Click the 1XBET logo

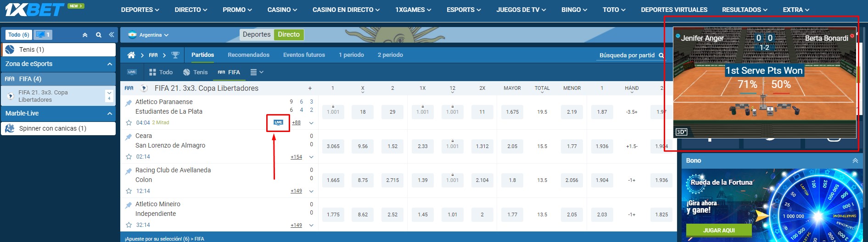tap(34, 9)
